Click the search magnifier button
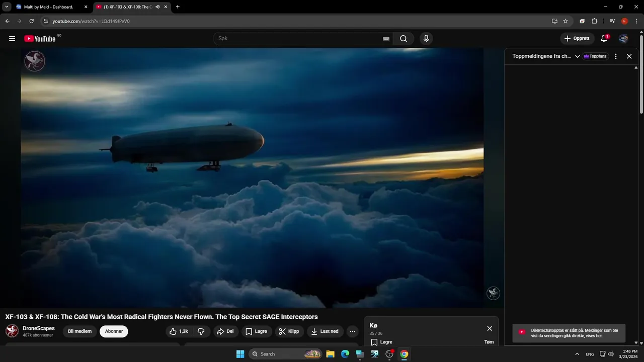The height and width of the screenshot is (362, 644). tap(404, 39)
